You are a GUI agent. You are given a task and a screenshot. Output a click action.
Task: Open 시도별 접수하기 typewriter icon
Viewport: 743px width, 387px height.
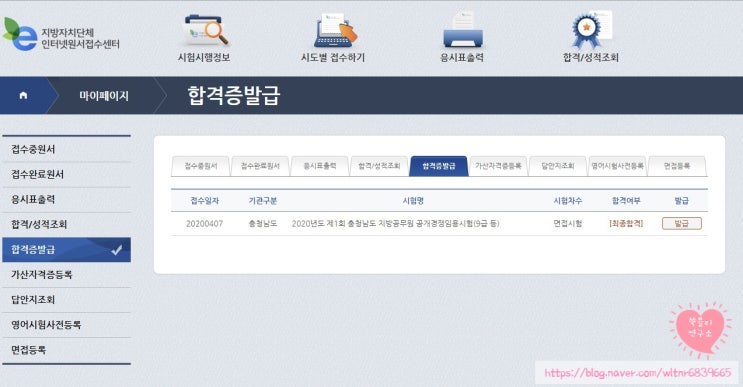pyautogui.click(x=335, y=30)
